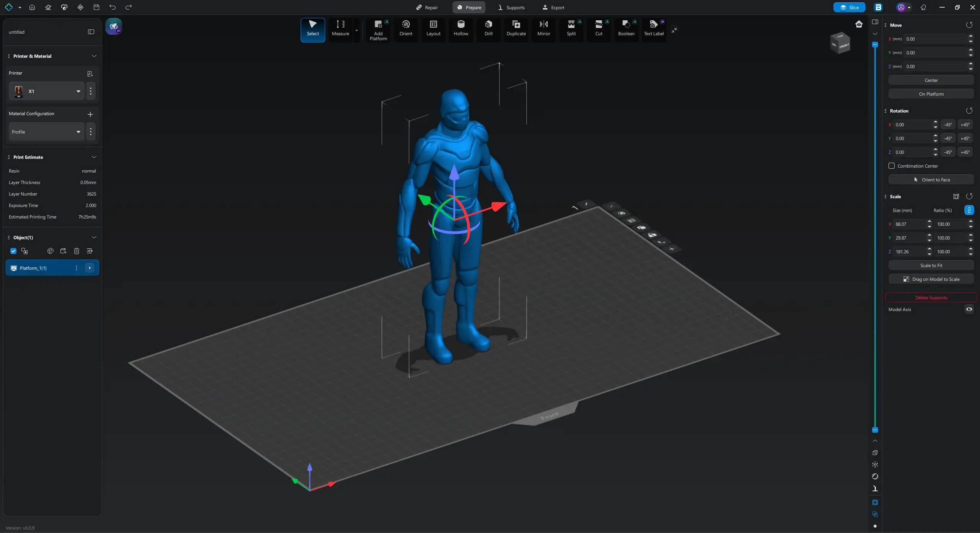
Task: Click the Rotation Z value field
Action: [913, 152]
